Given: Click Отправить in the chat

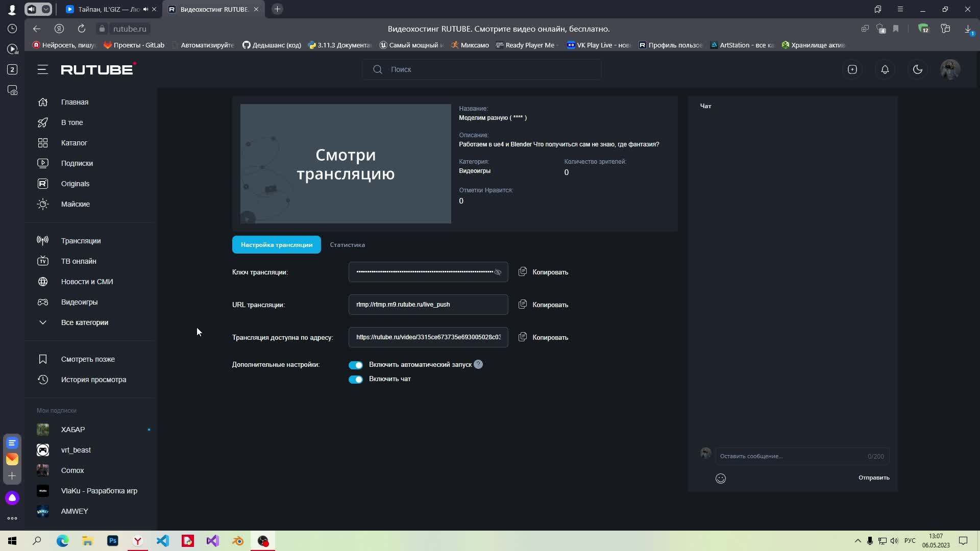Looking at the screenshot, I should (x=873, y=478).
